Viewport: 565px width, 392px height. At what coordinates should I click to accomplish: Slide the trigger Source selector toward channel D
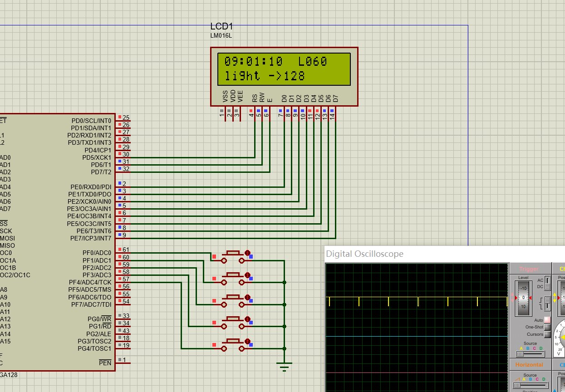coord(541,354)
